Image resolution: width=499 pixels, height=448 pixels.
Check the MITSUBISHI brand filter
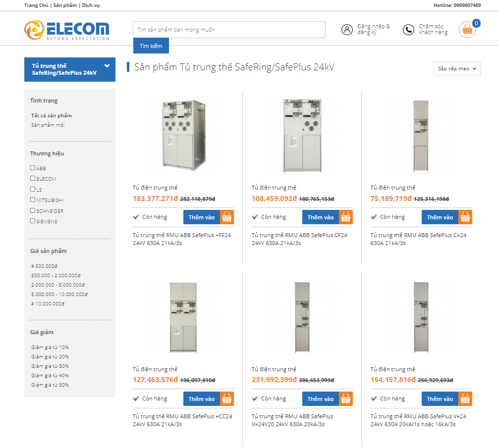tap(33, 200)
